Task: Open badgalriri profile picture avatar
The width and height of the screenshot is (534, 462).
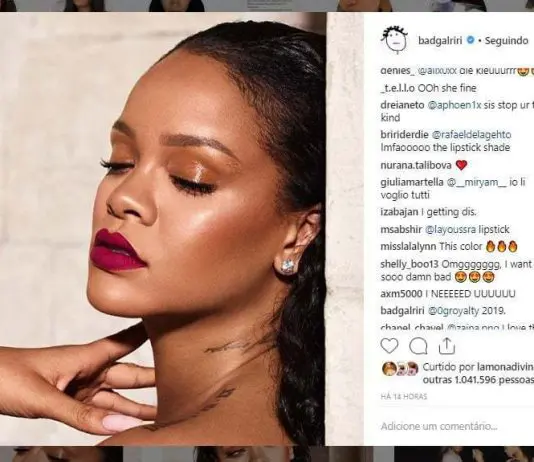Action: point(394,41)
